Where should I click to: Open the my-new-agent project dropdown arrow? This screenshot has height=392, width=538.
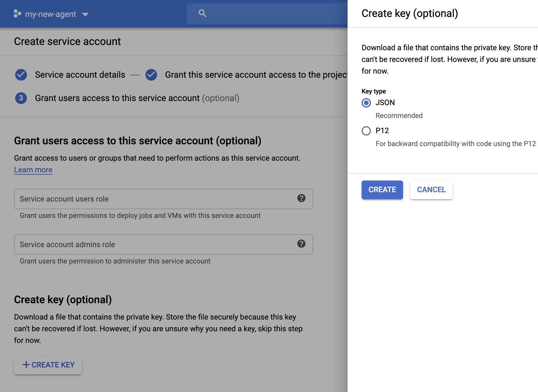pos(85,14)
